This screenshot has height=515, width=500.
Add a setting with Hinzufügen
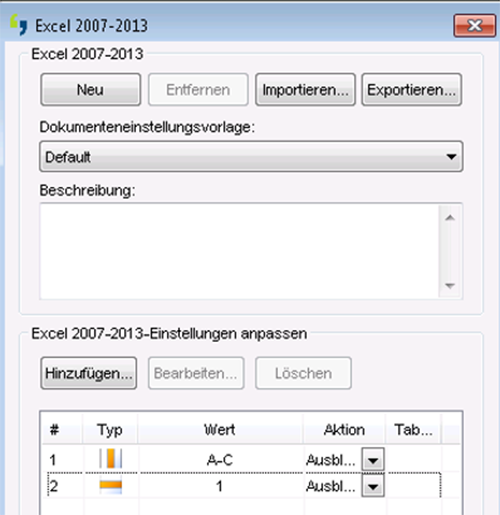pos(89,373)
